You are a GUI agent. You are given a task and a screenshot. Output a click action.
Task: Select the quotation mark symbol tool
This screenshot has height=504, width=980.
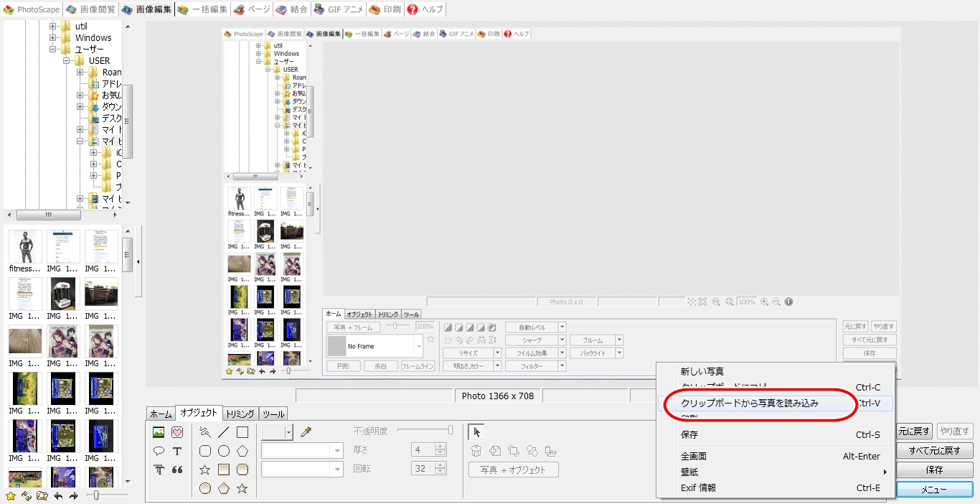coord(177,470)
